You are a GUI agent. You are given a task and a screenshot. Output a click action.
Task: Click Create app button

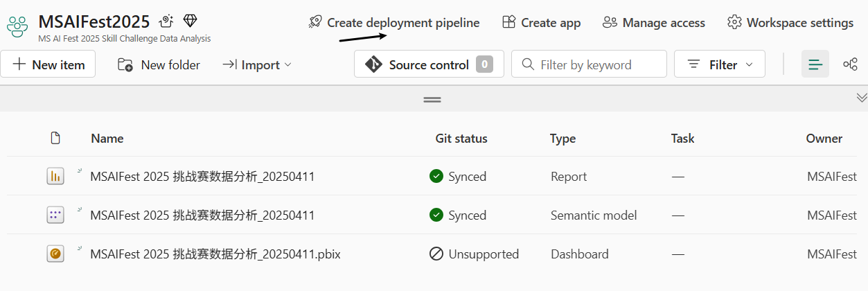(x=542, y=23)
